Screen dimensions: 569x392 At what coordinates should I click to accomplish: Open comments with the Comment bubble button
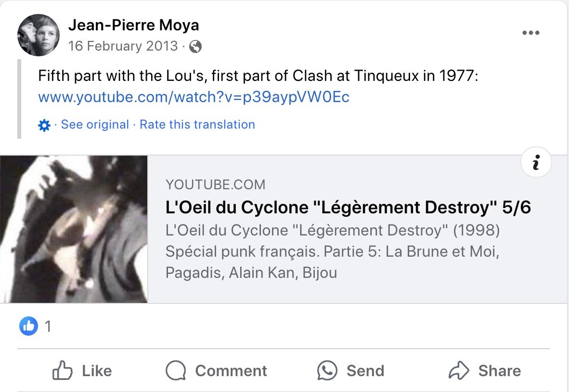216,371
